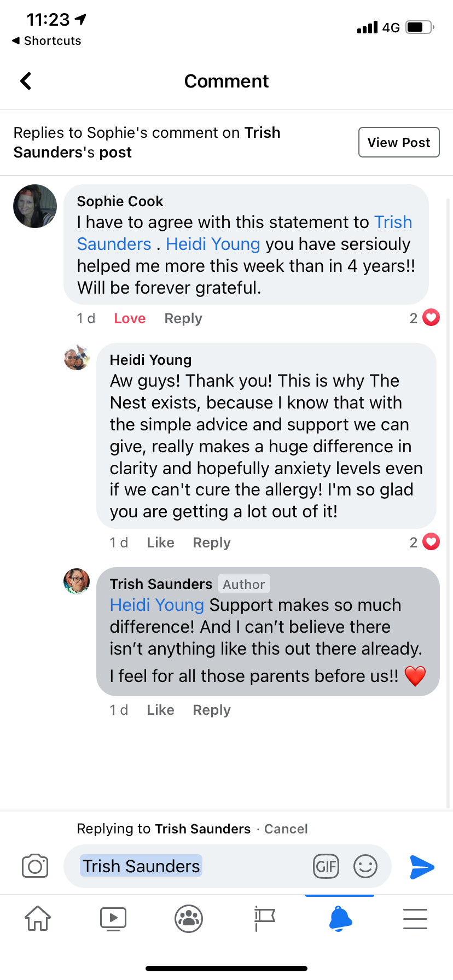Tap the reply text input field

coord(246,866)
